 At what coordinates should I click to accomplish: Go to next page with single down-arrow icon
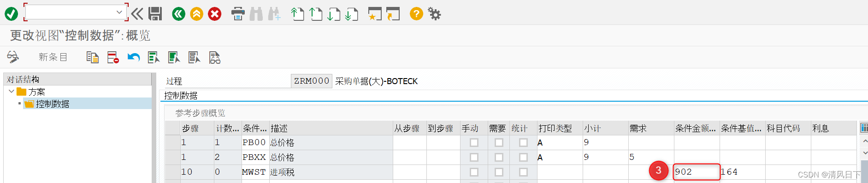(x=334, y=14)
